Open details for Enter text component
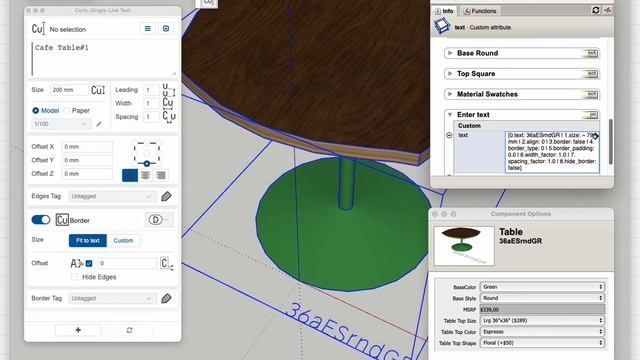Screen dimensions: 640x360 [x=591, y=115]
